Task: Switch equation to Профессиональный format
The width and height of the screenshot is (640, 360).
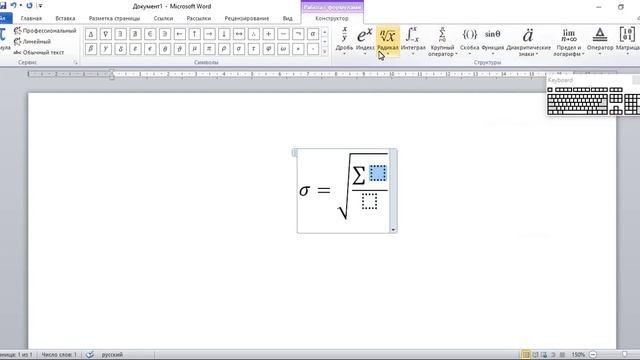Action: (x=45, y=31)
